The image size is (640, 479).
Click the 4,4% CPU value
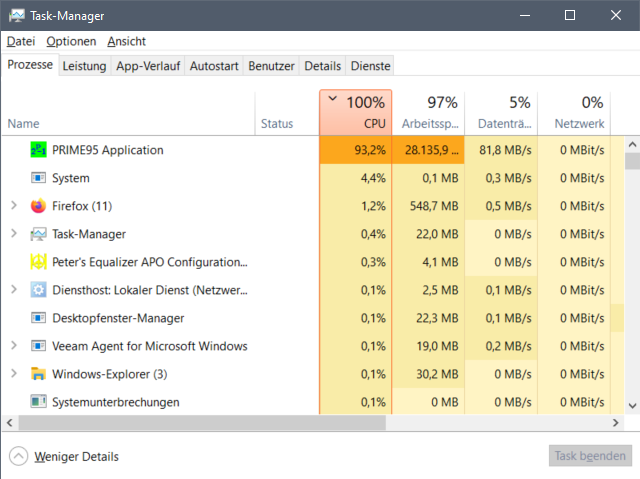coord(373,178)
